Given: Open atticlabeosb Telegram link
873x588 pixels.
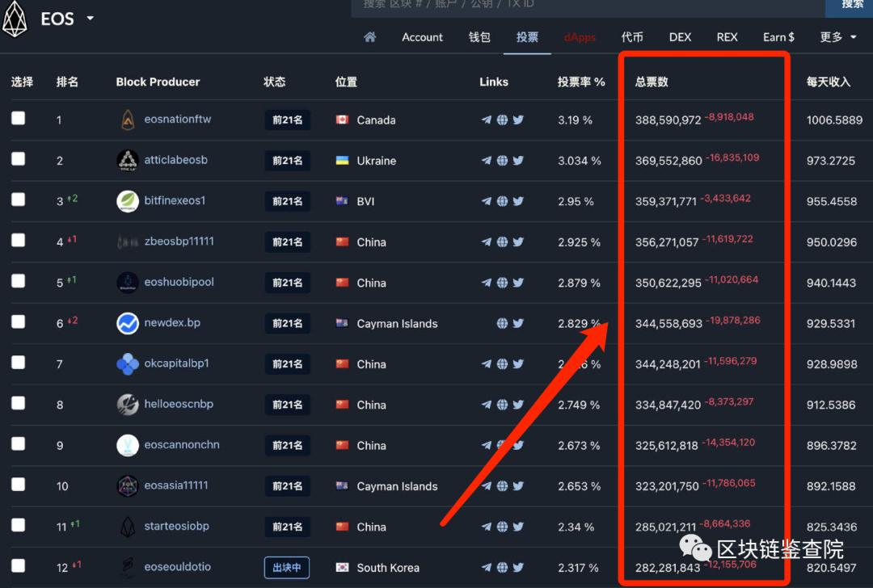Looking at the screenshot, I should tap(486, 160).
